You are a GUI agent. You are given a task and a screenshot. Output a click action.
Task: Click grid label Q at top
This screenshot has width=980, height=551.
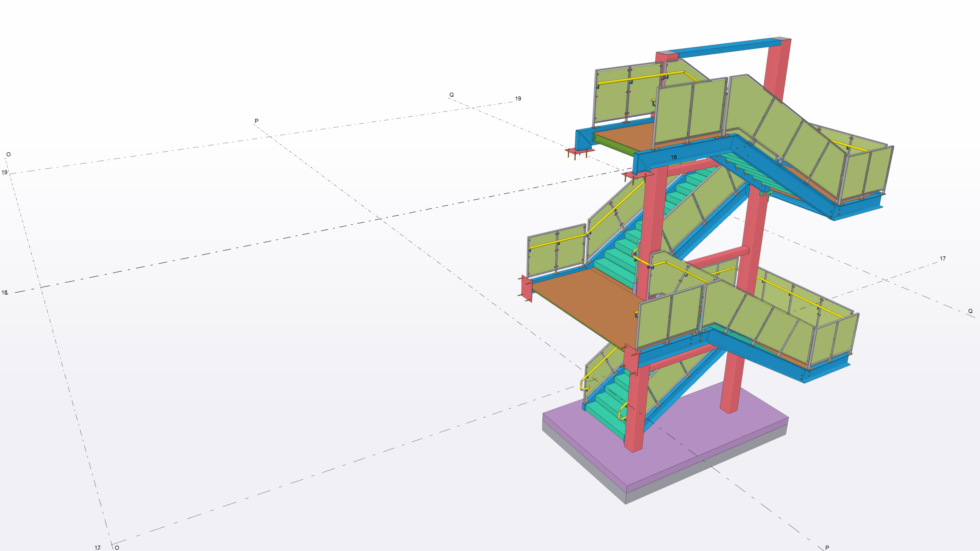point(451,95)
